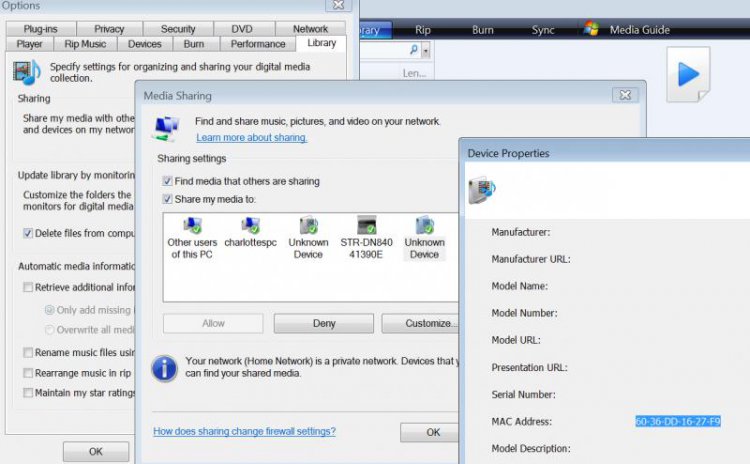
Task: Click the blue play arrow media thumbnail
Action: click(x=688, y=75)
